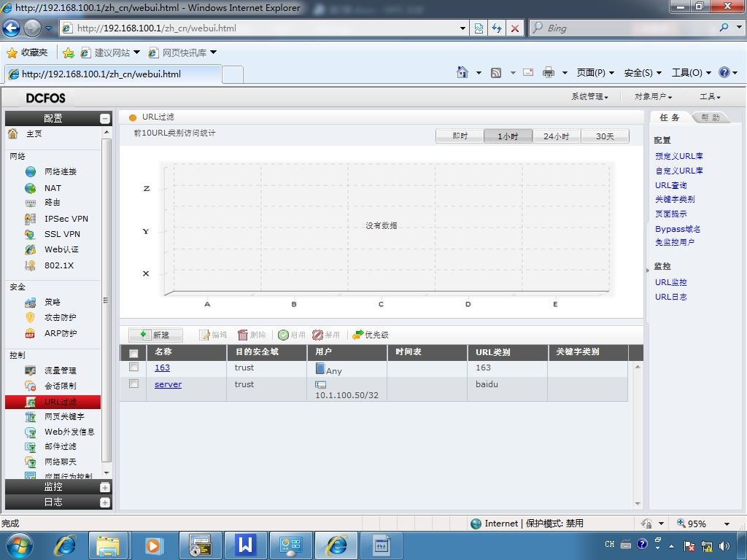Viewport: 747px width, 560px height.
Task: Open rule link 163
Action: [x=162, y=367]
